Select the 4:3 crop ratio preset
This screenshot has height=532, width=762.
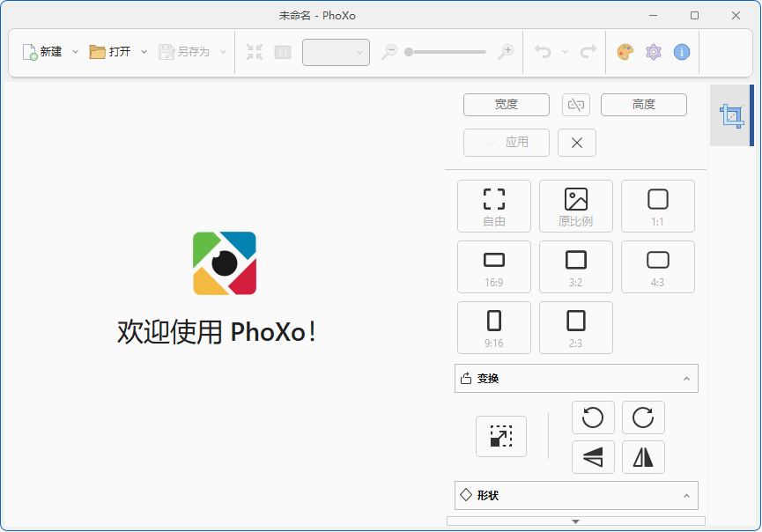658,267
